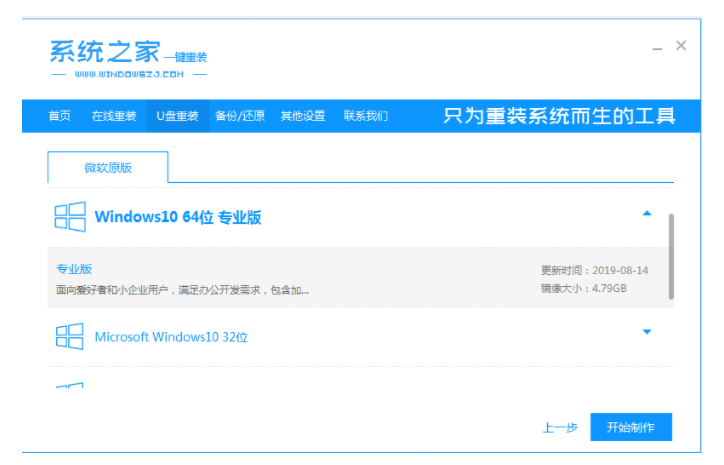Minimize the 系统之家 window
Viewport: 724px width, 465px height.
tap(657, 46)
